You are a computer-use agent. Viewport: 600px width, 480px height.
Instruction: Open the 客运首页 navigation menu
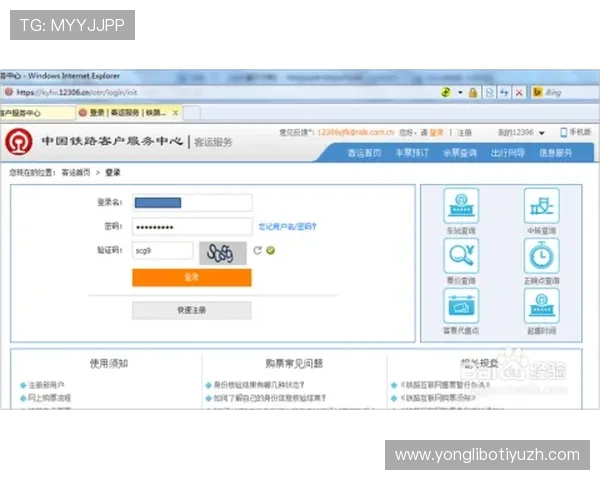point(364,153)
